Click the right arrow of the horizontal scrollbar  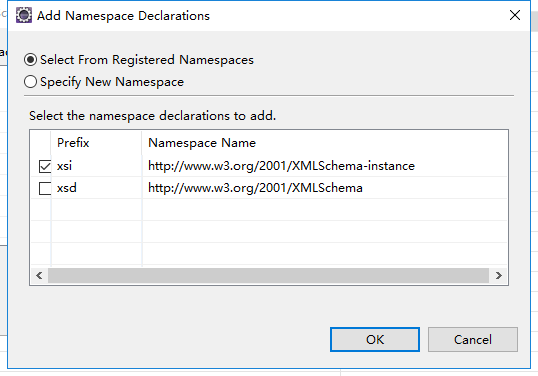(499, 275)
